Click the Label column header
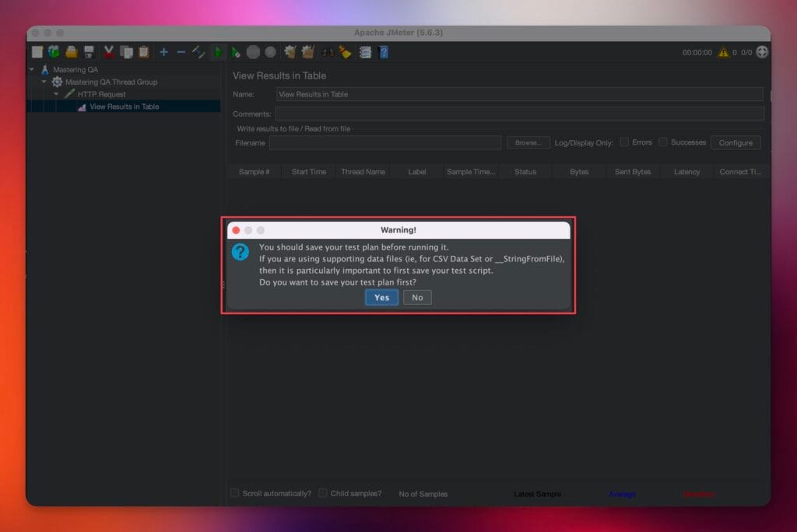Viewport: 797px width, 532px height. point(417,172)
